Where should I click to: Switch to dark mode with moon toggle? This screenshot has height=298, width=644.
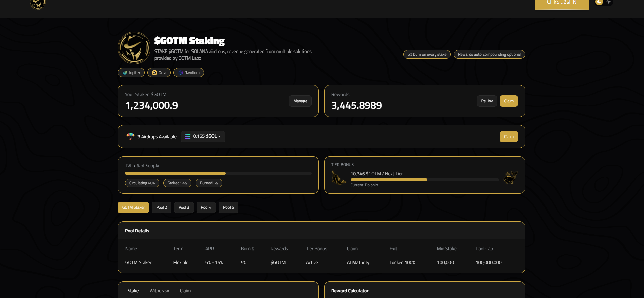[x=599, y=2]
